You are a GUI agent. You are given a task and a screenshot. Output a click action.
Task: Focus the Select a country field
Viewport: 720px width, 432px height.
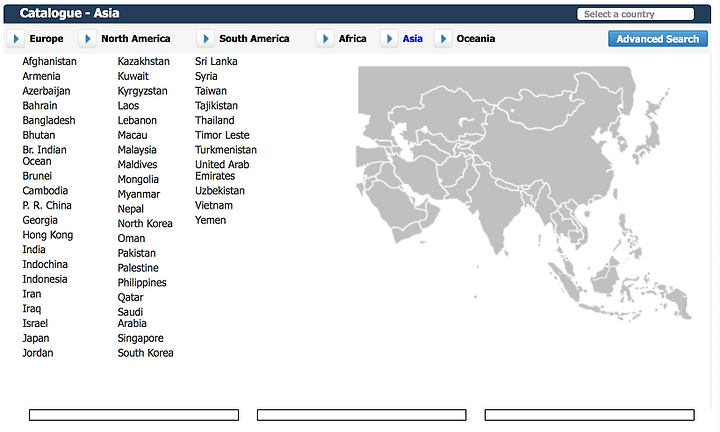(636, 14)
